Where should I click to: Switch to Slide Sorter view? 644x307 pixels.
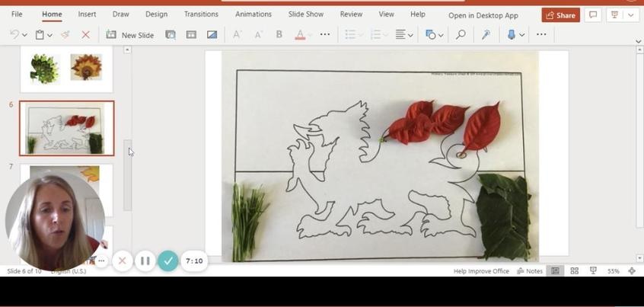click(x=574, y=271)
